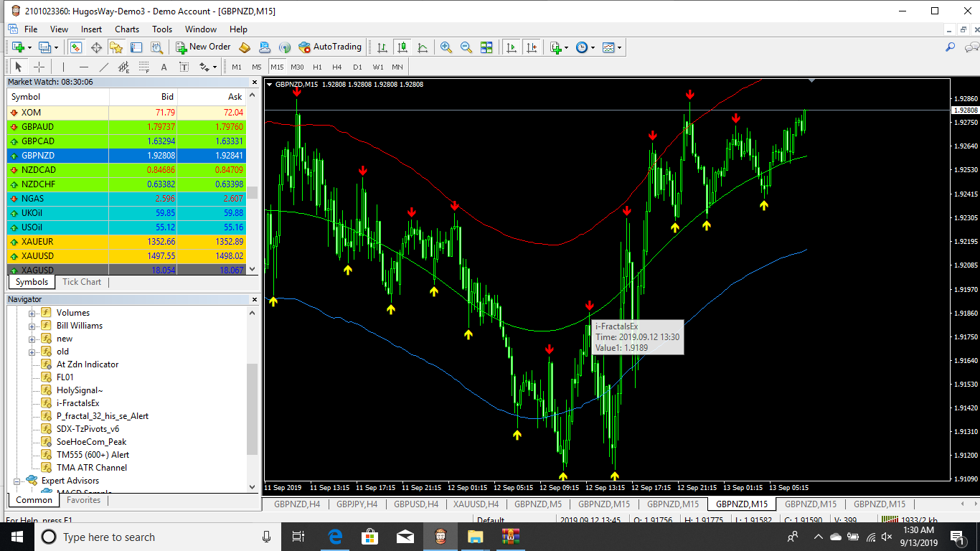Image resolution: width=980 pixels, height=551 pixels.
Task: Toggle the chart auto scroll icon
Action: point(512,47)
